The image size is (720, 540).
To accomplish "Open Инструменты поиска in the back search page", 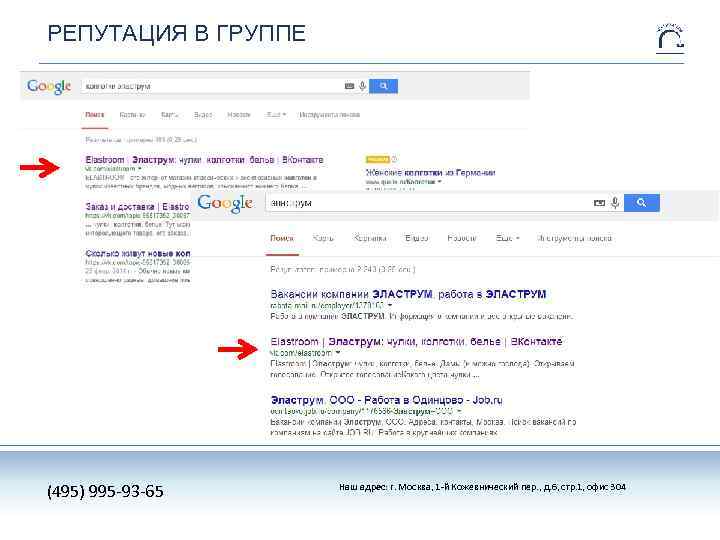I will tap(329, 115).
